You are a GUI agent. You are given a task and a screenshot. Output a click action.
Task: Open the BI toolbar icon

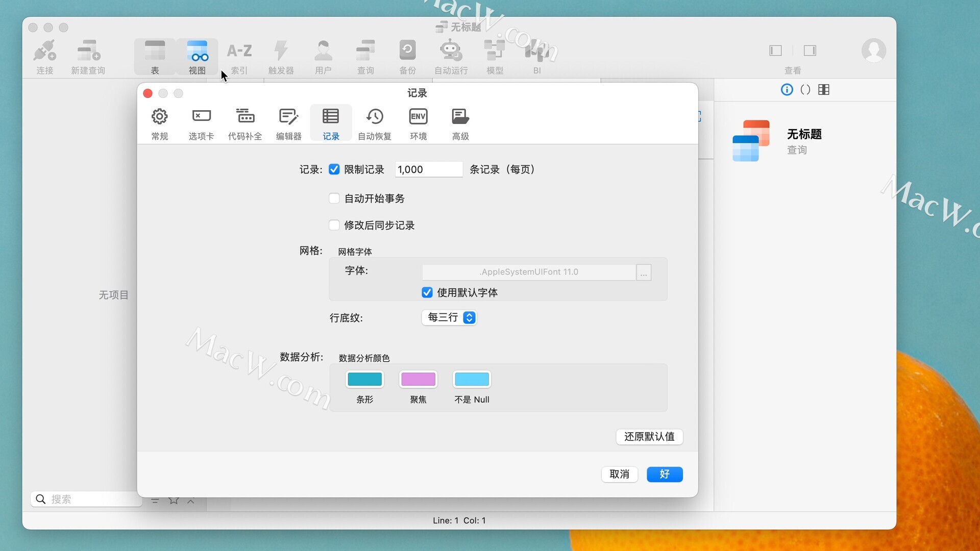pos(537,57)
